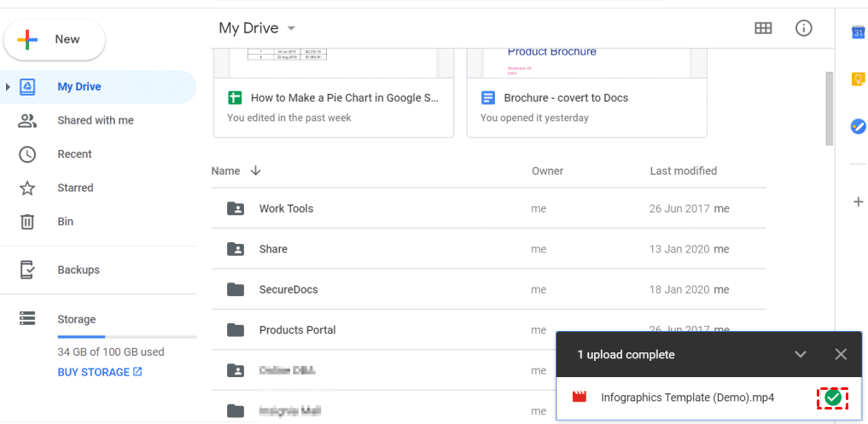This screenshot has height=424, width=868.
Task: Close the upload complete notification
Action: pyautogui.click(x=841, y=354)
